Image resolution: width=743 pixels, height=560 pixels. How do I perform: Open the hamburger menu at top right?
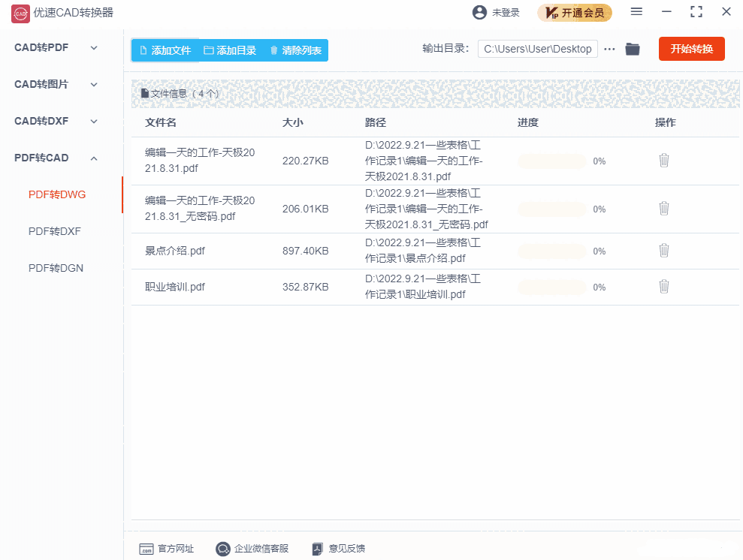635,12
